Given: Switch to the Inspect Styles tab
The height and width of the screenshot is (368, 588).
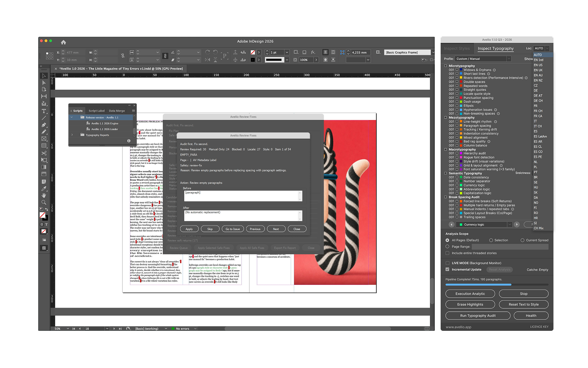Looking at the screenshot, I should [456, 49].
